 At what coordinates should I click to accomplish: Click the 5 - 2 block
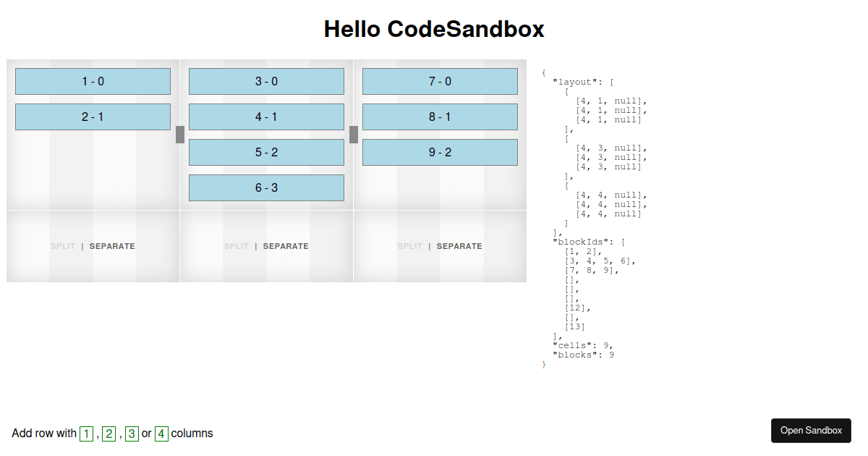pos(266,153)
